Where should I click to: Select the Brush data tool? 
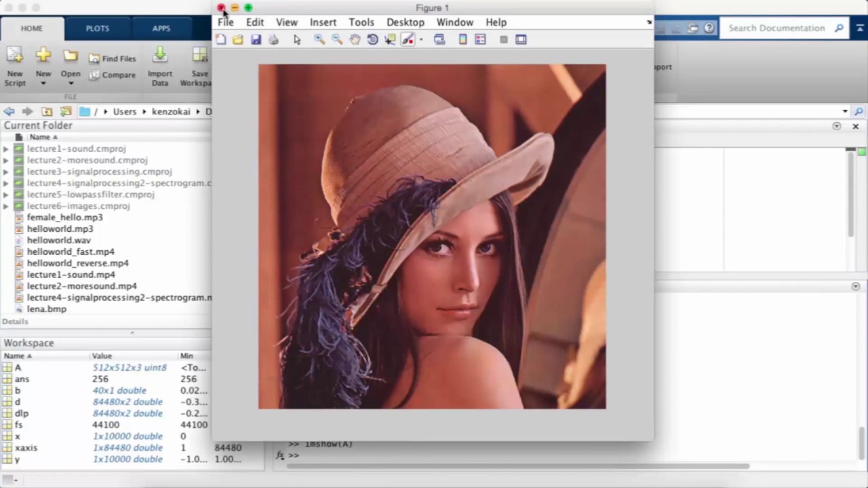point(408,40)
